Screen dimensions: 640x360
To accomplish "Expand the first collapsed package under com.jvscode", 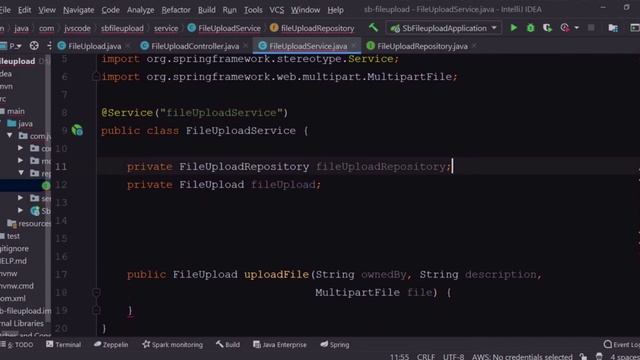I will pyautogui.click(x=20, y=148).
